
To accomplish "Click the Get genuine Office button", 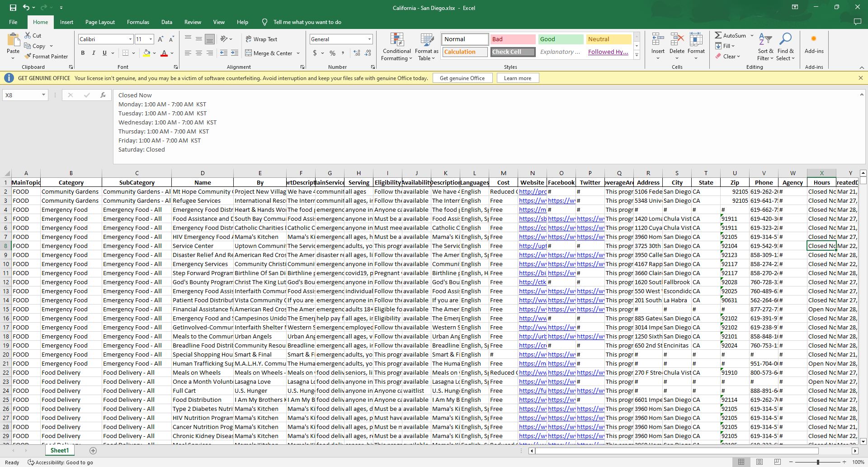I will point(462,78).
